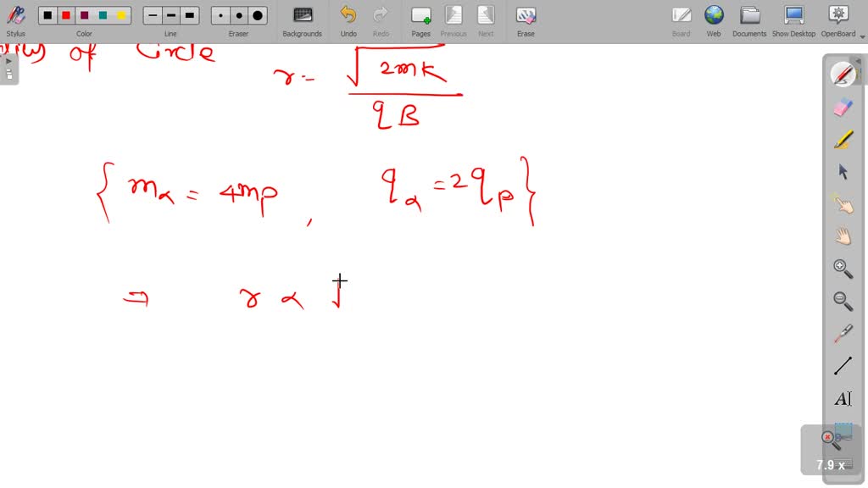The image size is (868, 488).
Task: Select the straight line drawing tool
Action: (x=843, y=366)
